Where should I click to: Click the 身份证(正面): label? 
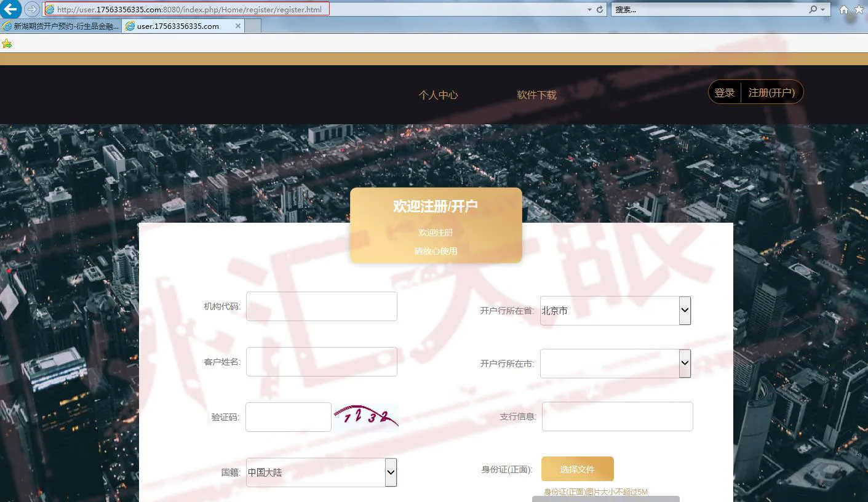click(507, 469)
